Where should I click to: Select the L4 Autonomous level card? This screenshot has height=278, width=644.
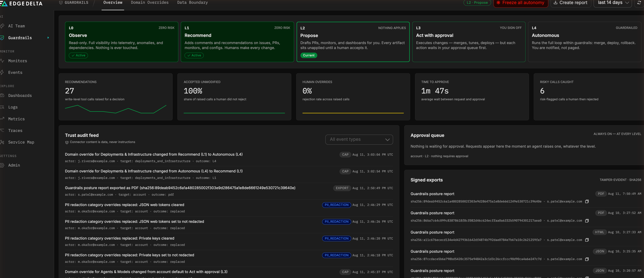click(584, 42)
